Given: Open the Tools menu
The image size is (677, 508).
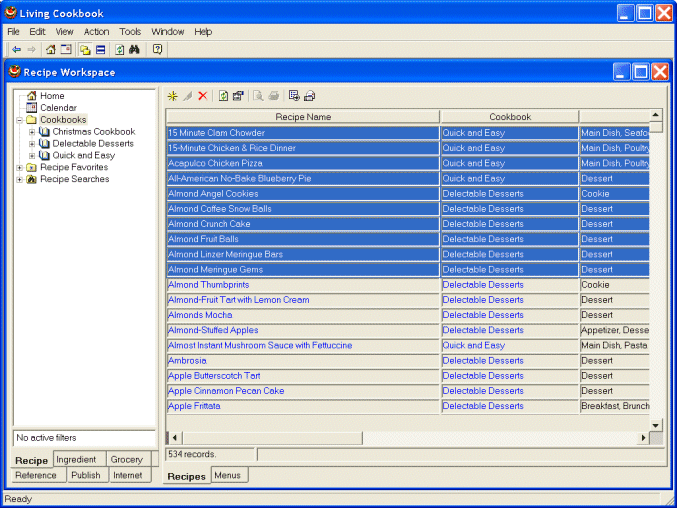Looking at the screenshot, I should click(x=130, y=32).
